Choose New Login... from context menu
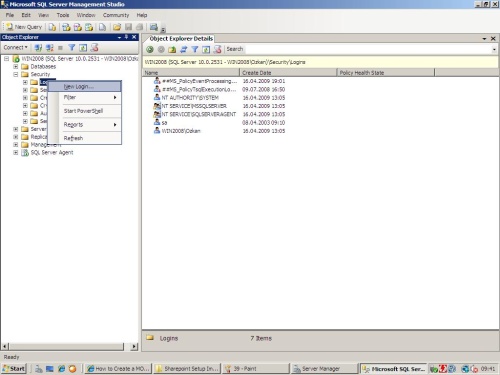Image resolution: width=500 pixels, height=375 pixels. point(85,87)
